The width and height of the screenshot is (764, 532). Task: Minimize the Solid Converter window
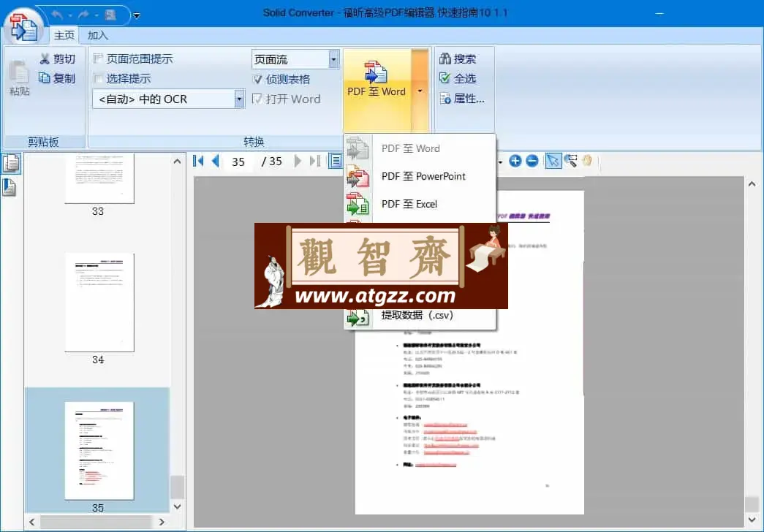pos(659,14)
